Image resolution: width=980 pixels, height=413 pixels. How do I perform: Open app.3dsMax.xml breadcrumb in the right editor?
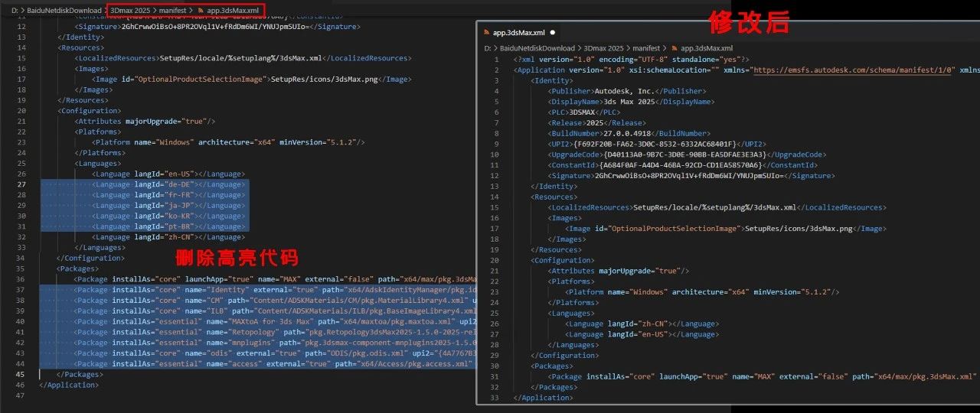(x=707, y=48)
